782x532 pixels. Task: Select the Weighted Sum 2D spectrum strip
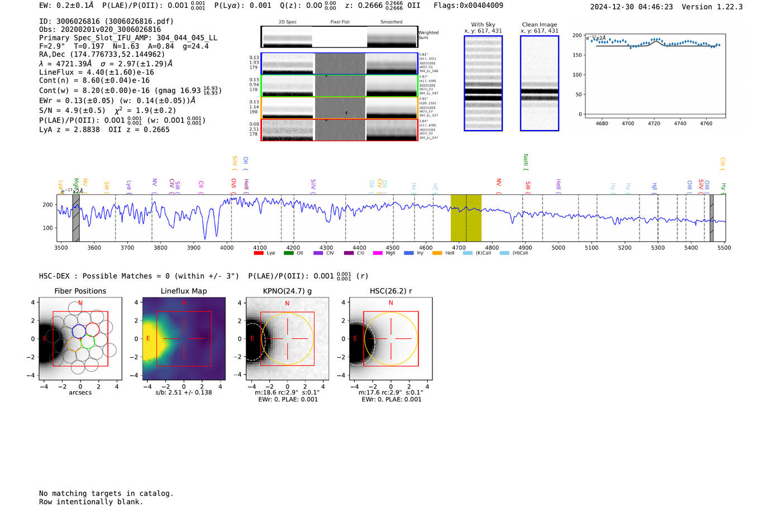[339, 37]
